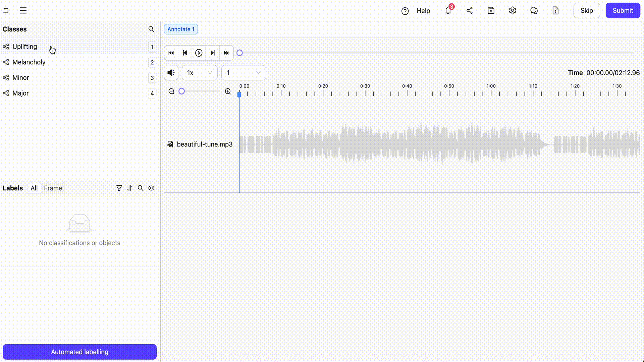Click the skip to end button
The image size is (644, 362).
[x=226, y=53]
